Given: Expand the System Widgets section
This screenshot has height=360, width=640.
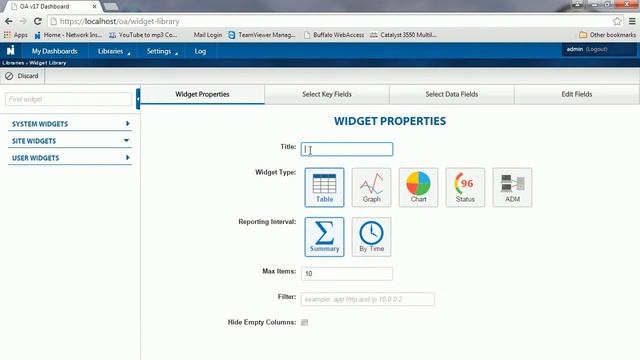Looking at the screenshot, I should pos(70,124).
